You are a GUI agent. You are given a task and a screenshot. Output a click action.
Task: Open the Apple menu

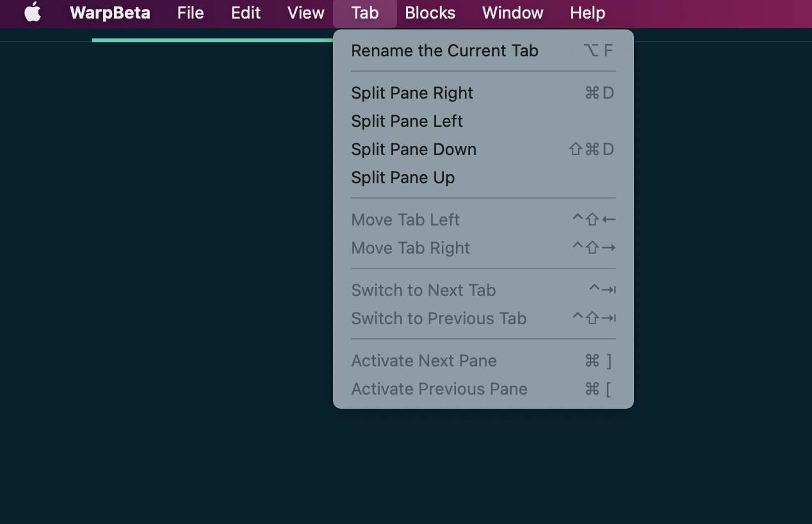tap(32, 13)
